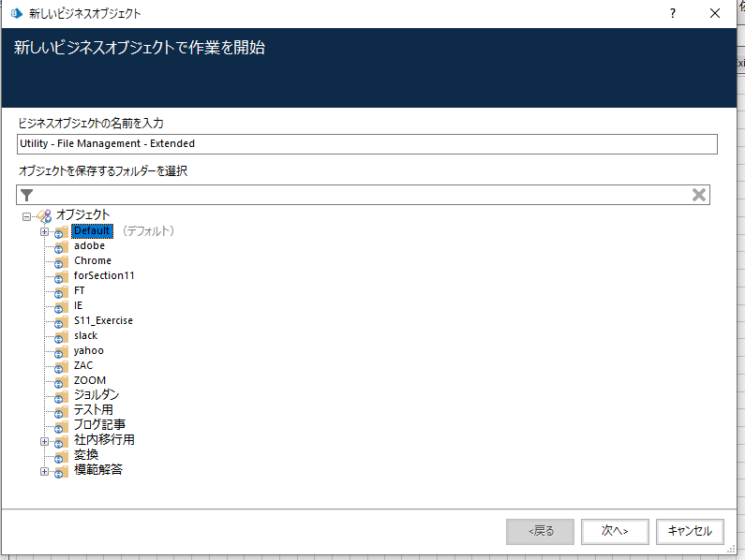
Task: Click the IE folder icon
Action: click(x=61, y=307)
